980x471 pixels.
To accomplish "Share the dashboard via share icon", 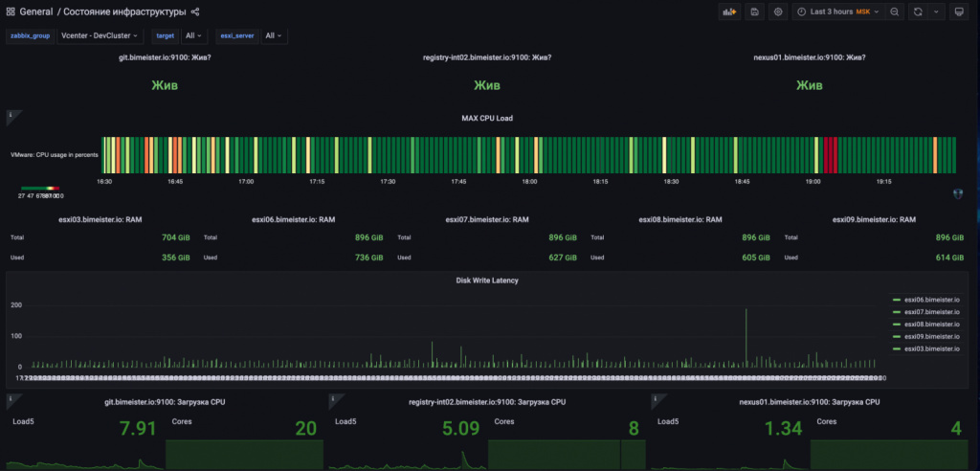I will tap(195, 12).
